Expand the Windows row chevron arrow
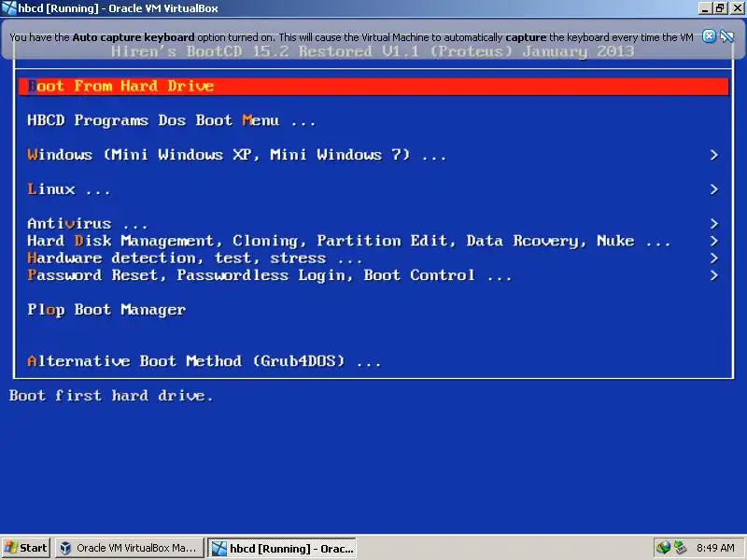Screen dimensions: 747x560 coord(713,155)
